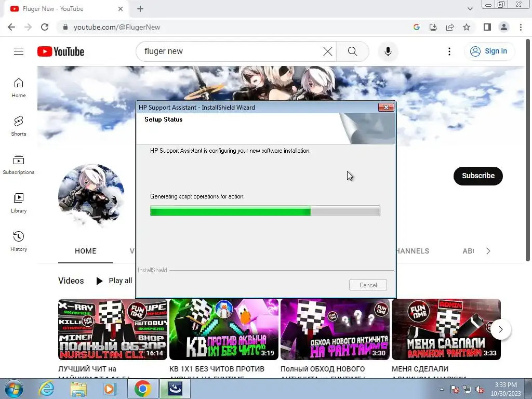The image size is (532, 399).
Task: Share this page via address bar icon
Action: 450,27
